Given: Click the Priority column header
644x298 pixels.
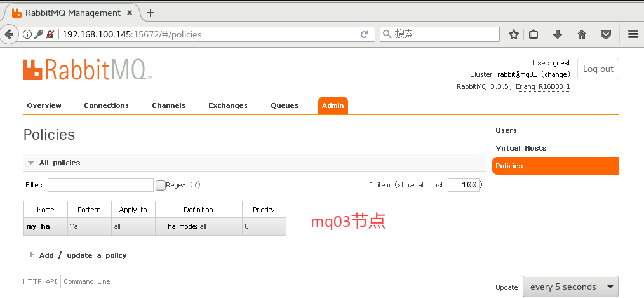Looking at the screenshot, I should click(264, 210).
